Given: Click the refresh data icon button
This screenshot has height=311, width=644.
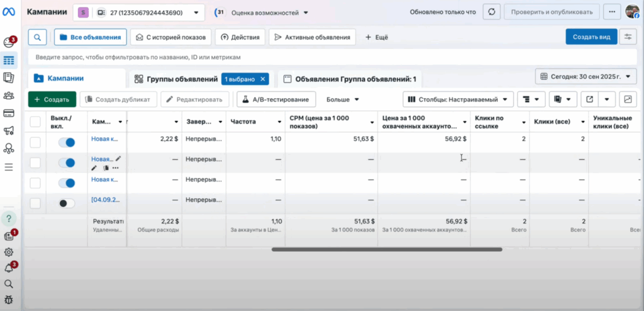Looking at the screenshot, I should click(491, 12).
